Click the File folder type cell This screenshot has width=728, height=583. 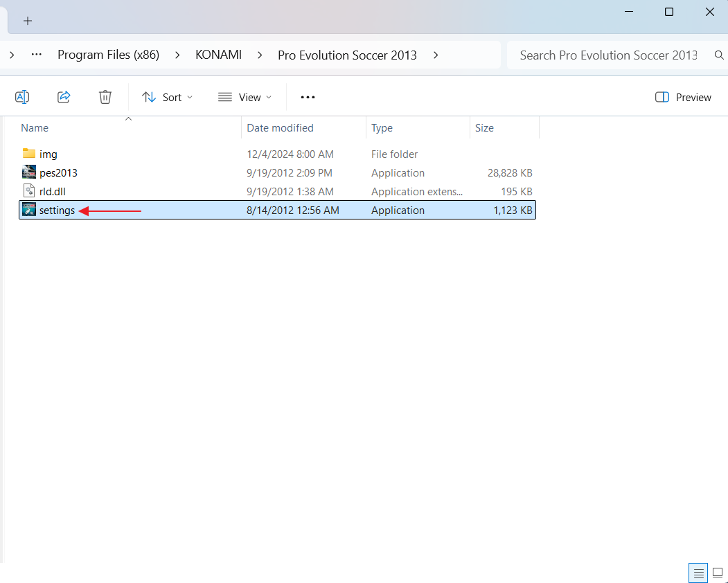(394, 154)
